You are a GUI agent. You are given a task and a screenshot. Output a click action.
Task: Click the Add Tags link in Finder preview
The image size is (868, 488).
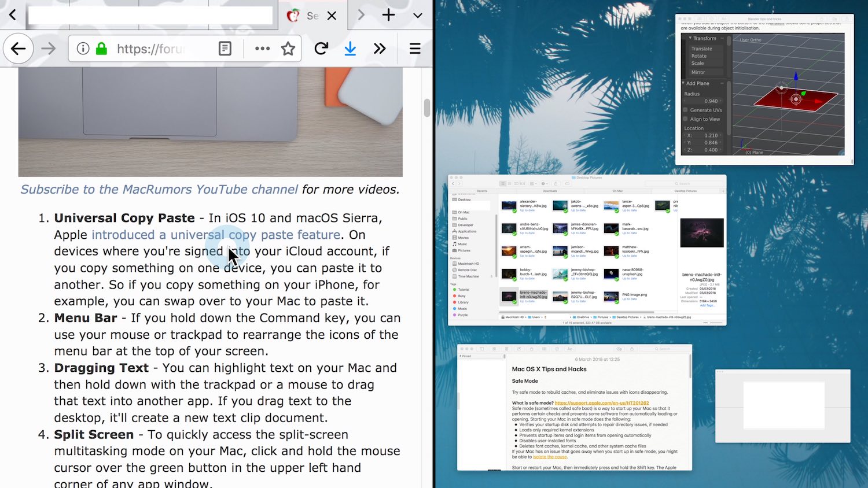pos(708,305)
